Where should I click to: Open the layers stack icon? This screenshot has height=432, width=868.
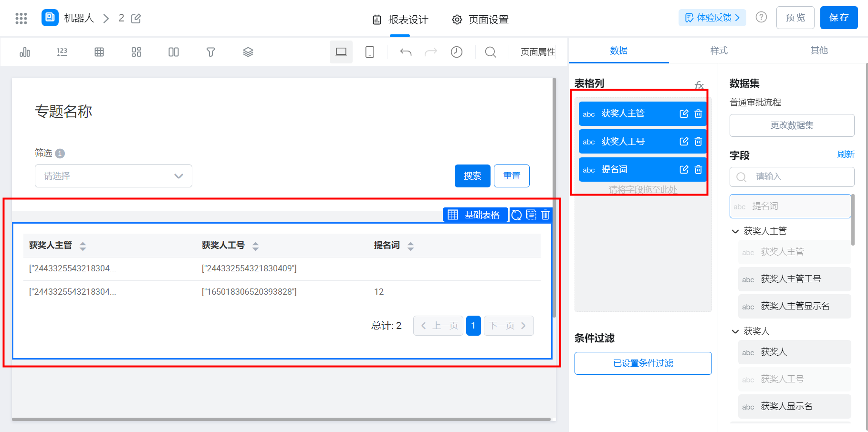coord(248,52)
